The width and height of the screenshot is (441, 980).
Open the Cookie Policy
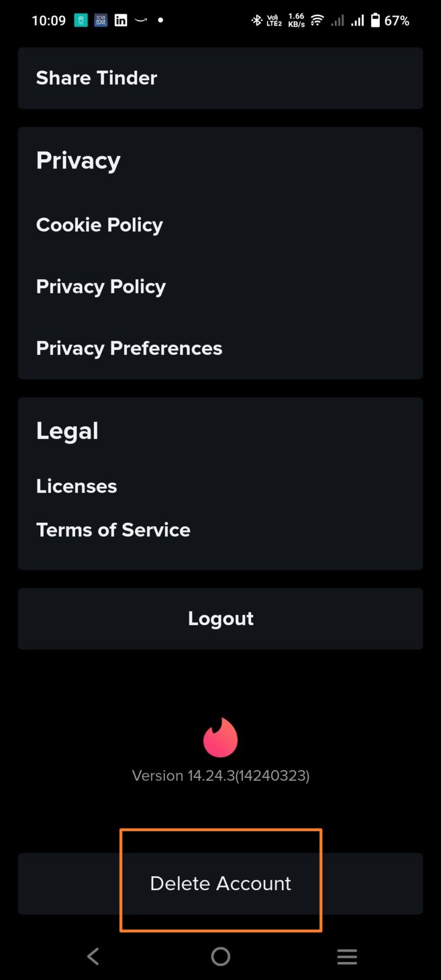pyautogui.click(x=100, y=225)
